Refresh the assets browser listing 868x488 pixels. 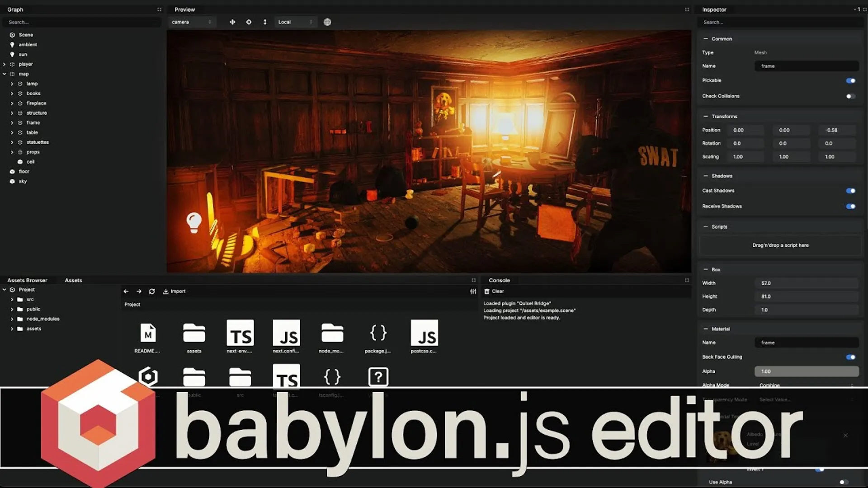(x=152, y=291)
